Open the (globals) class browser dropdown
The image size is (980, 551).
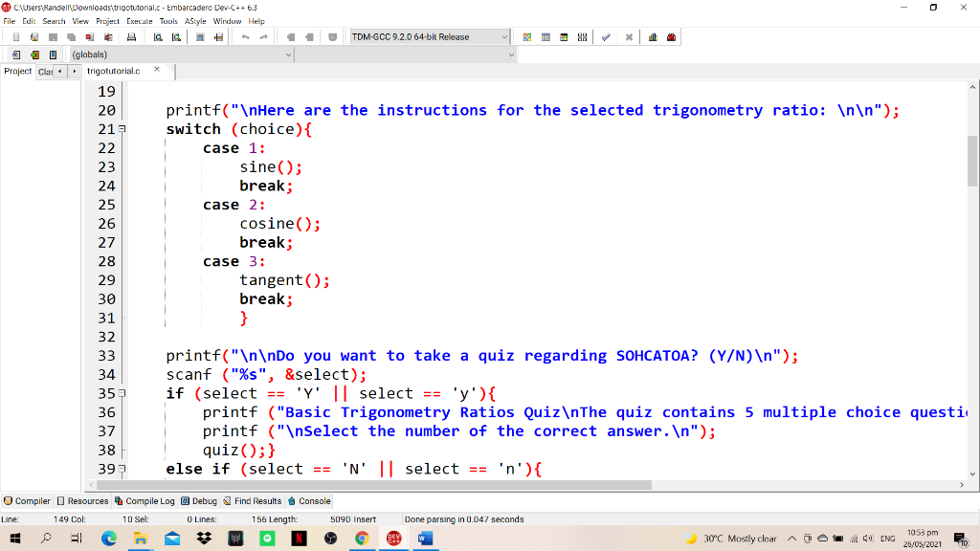287,55
